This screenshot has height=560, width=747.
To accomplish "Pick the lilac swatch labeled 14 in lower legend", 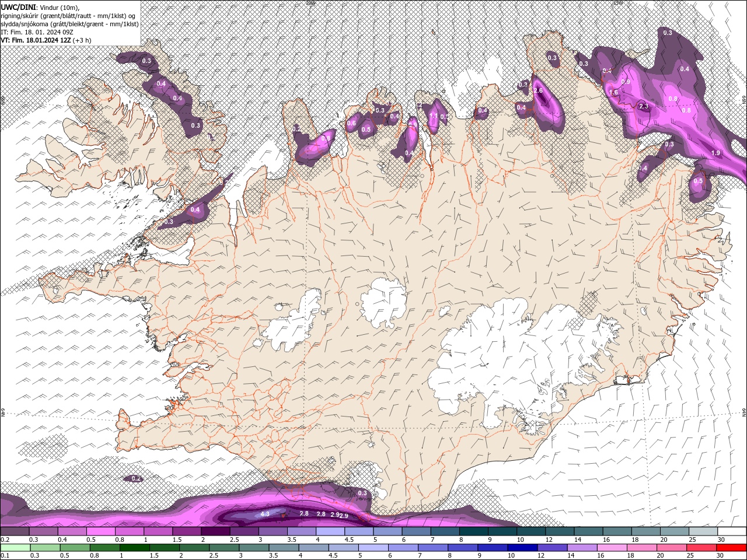I will (582, 548).
